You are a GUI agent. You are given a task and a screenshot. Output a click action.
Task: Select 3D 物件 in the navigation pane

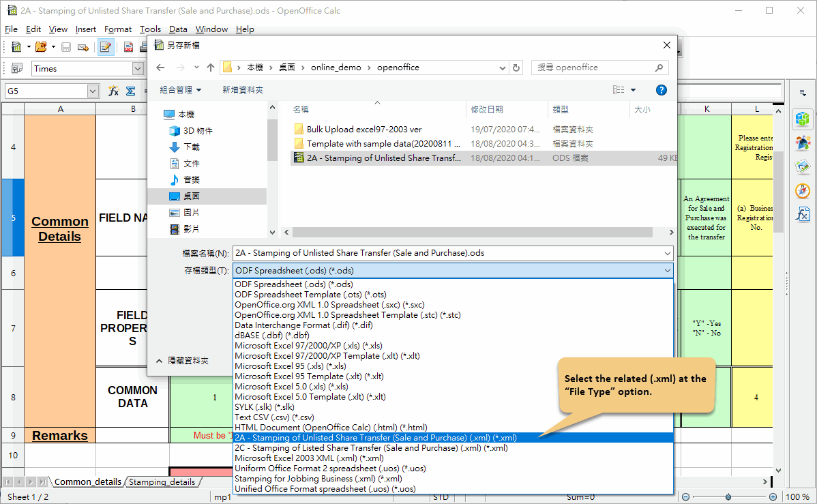198,131
